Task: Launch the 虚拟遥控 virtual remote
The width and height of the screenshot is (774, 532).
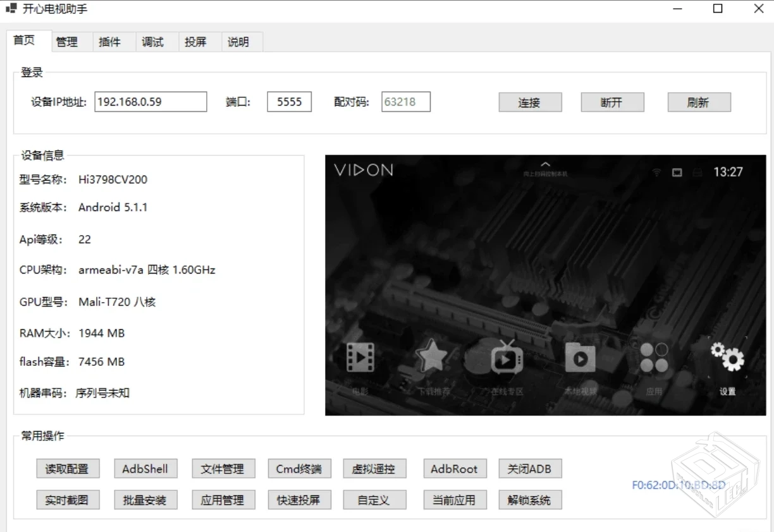Action: click(x=374, y=469)
